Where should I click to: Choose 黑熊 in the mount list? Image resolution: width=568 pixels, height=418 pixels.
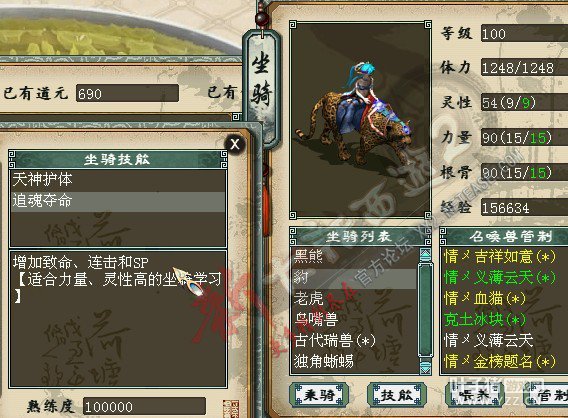pos(354,256)
